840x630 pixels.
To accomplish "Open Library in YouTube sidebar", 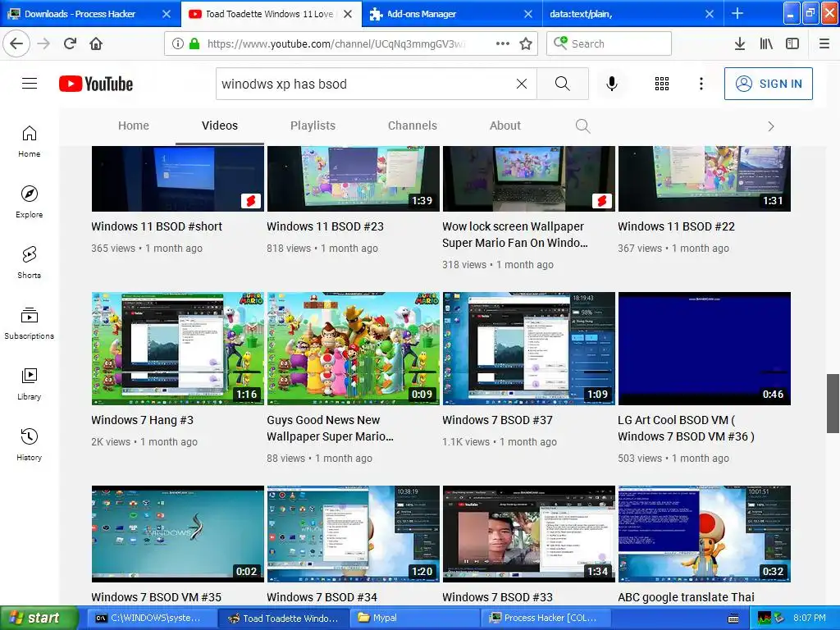I will click(30, 384).
